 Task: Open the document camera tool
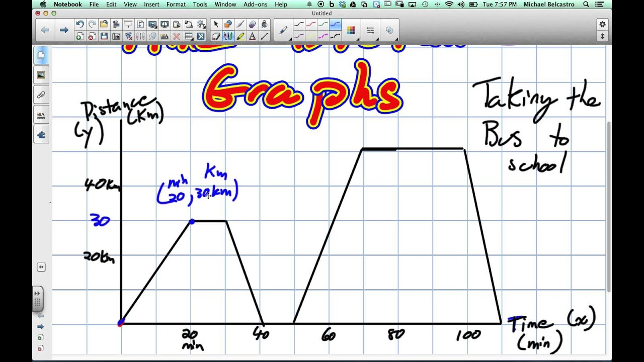(x=189, y=24)
